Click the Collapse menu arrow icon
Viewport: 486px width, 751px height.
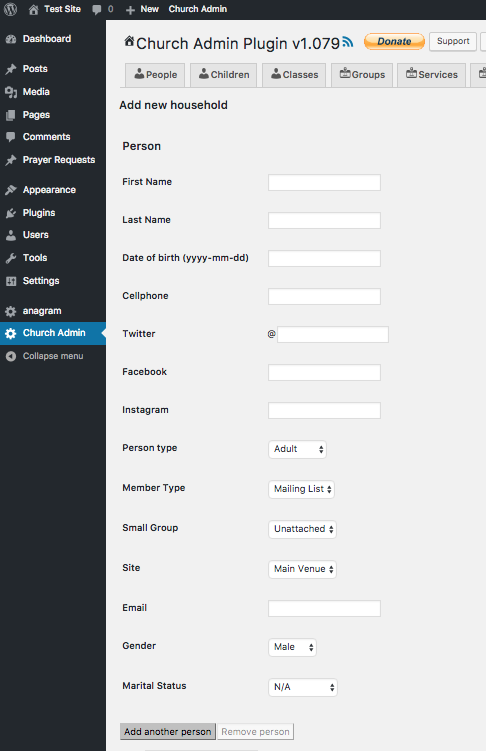pyautogui.click(x=11, y=356)
